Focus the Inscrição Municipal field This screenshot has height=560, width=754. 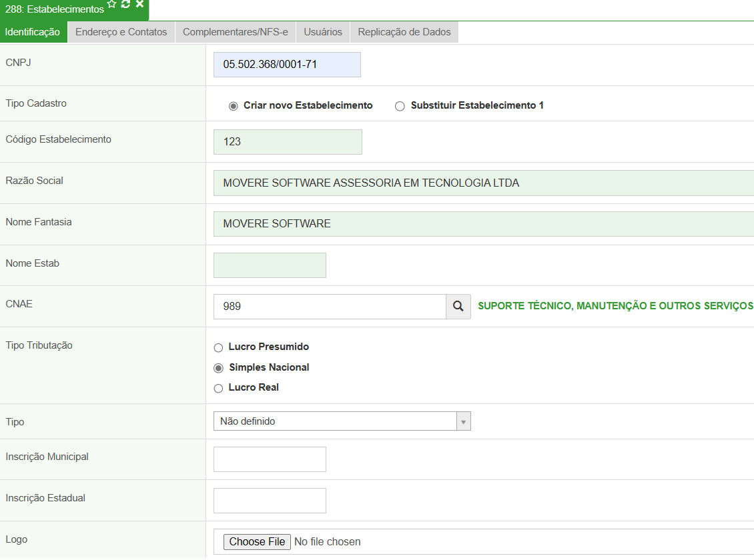270,459
